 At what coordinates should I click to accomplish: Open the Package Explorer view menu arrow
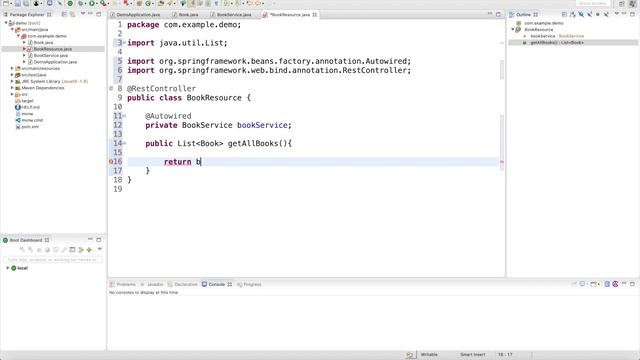[x=83, y=14]
